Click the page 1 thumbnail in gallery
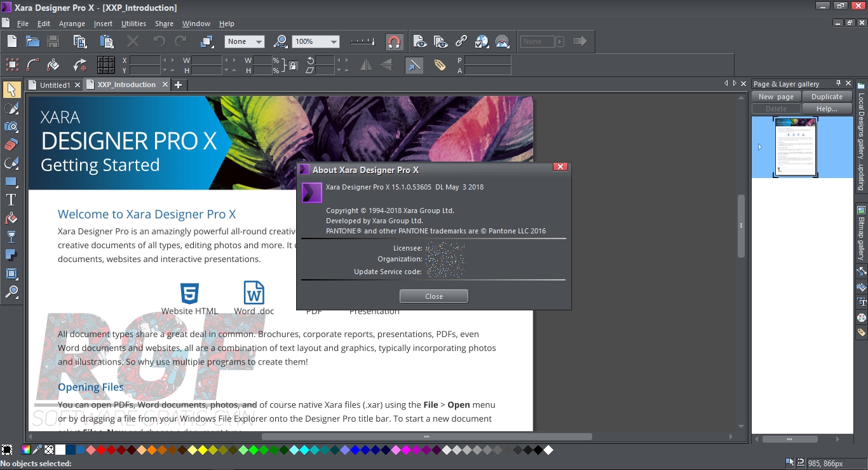The width and height of the screenshot is (868, 470). coord(795,147)
